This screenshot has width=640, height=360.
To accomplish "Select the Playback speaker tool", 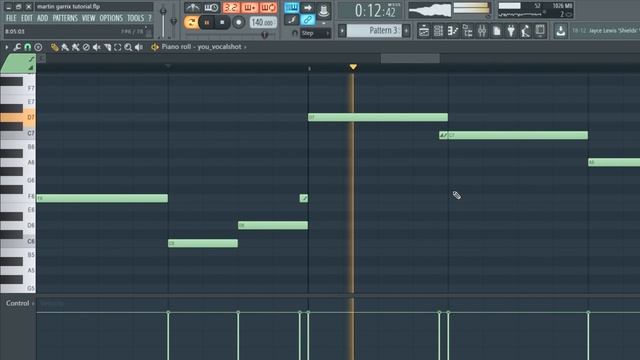I will [139, 47].
